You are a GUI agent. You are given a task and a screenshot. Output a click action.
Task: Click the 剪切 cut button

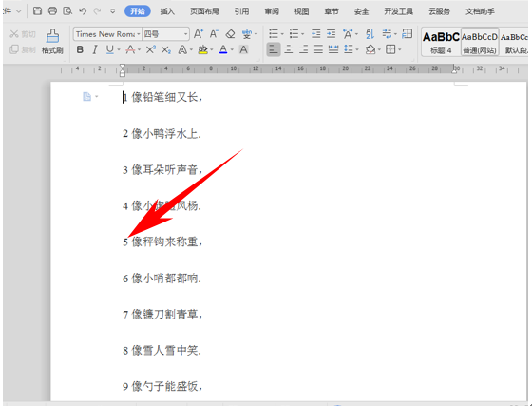tap(23, 34)
